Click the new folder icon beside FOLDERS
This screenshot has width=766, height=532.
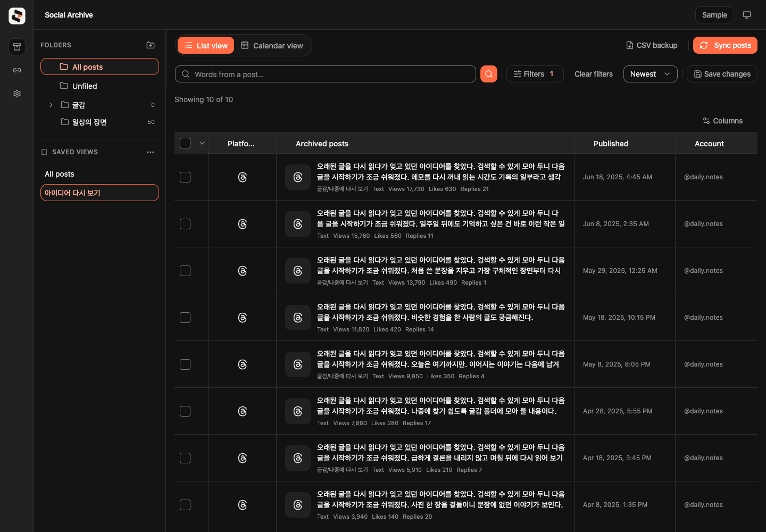click(x=151, y=45)
